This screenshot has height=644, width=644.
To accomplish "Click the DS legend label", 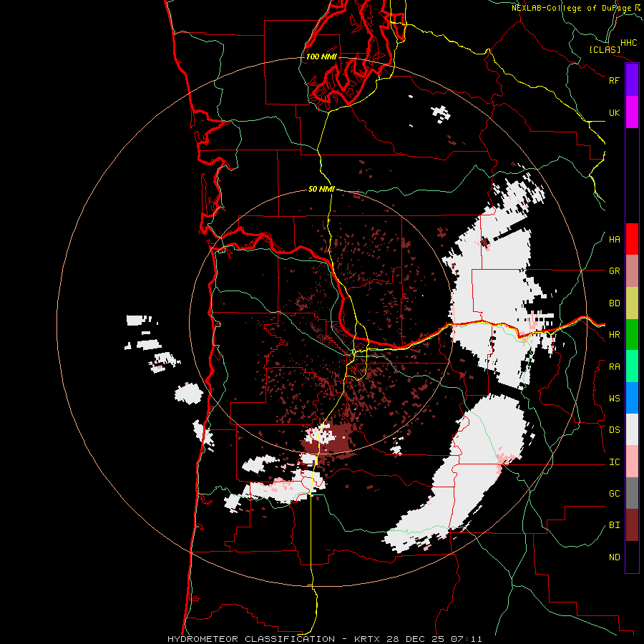I will pyautogui.click(x=614, y=430).
